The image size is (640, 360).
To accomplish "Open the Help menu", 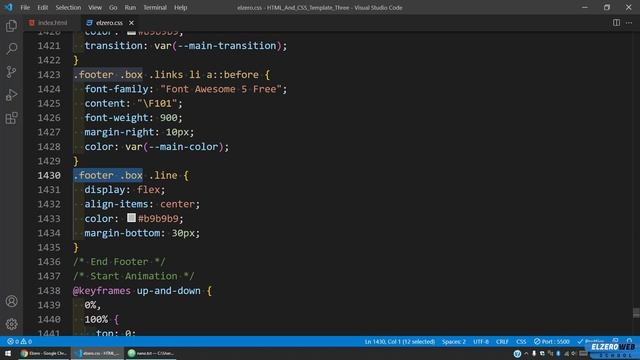I will 180,7.
